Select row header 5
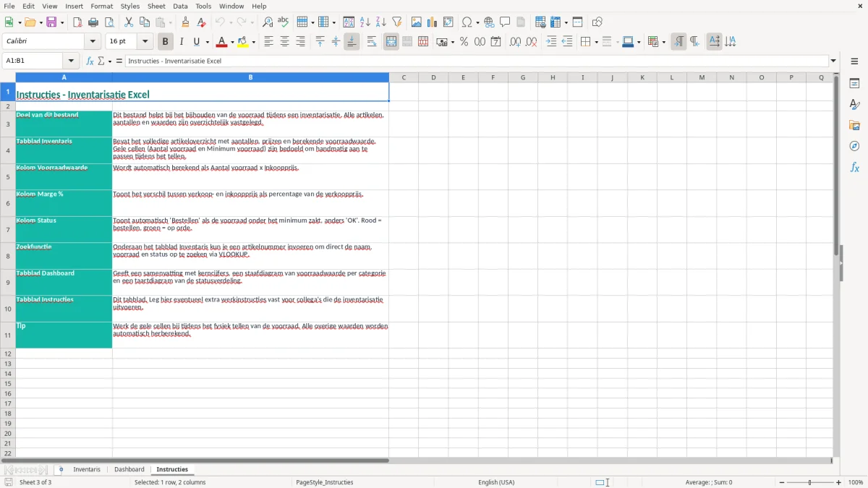This screenshot has height=488, width=868. click(x=8, y=177)
